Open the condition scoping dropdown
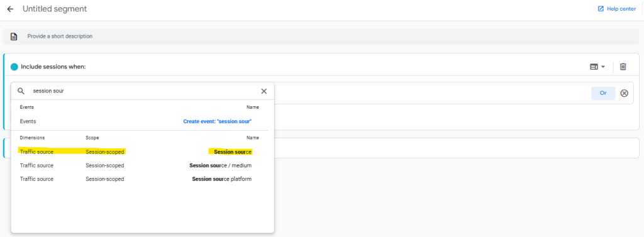Image resolution: width=644 pixels, height=237 pixels. (x=597, y=67)
